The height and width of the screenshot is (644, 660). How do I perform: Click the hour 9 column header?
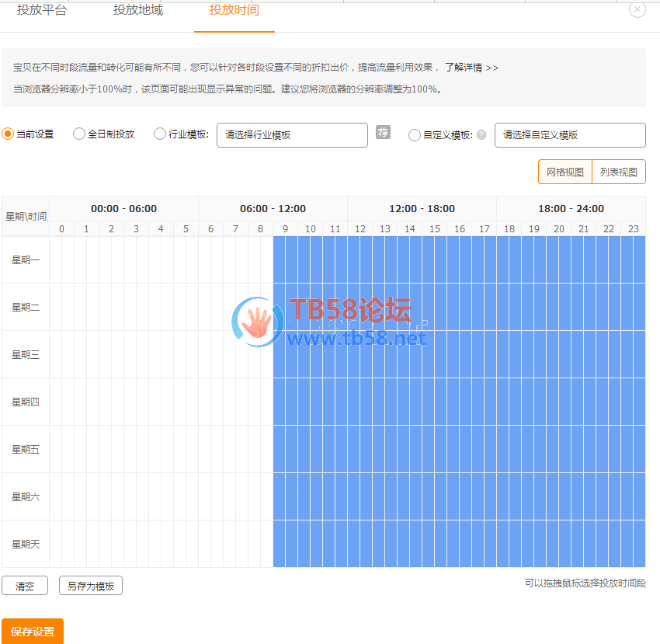click(x=286, y=228)
